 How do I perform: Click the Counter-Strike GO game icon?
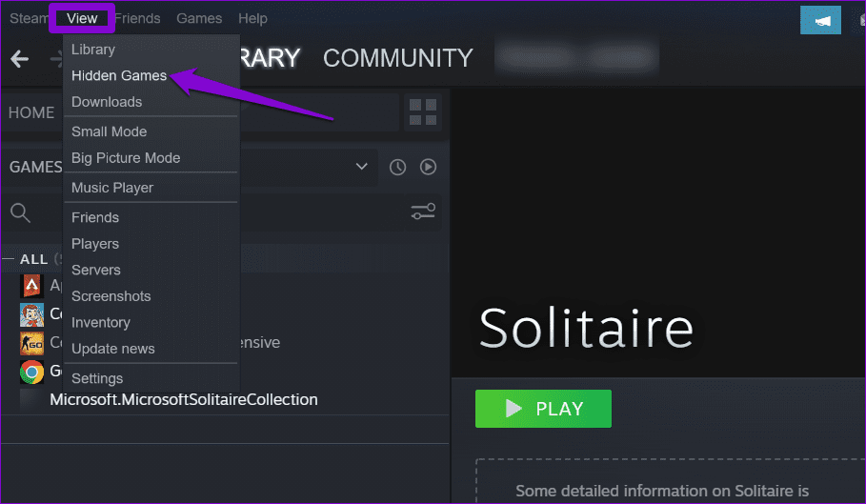coord(31,343)
